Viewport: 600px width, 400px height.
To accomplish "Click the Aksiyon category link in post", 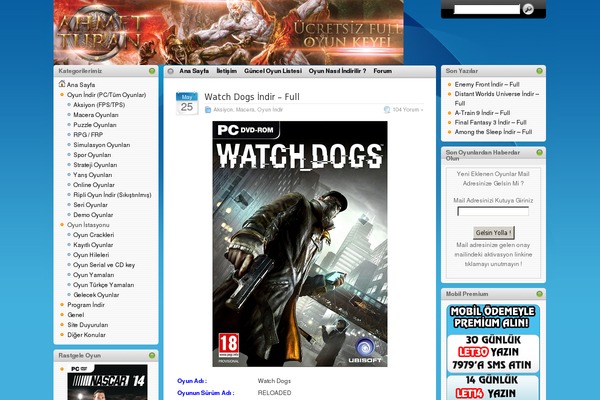I will pos(223,110).
